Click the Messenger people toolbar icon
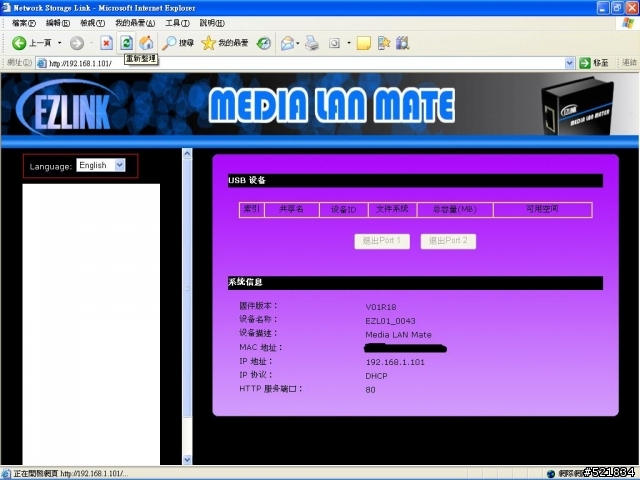 pos(384,43)
